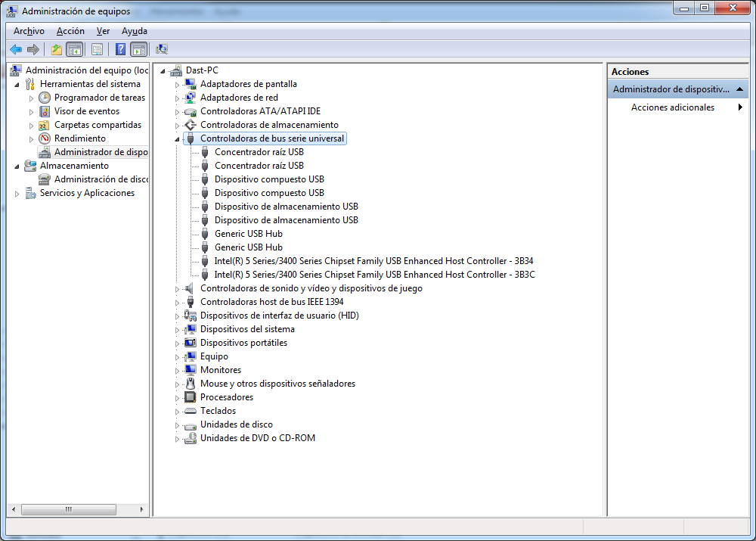Viewport: 756px width, 541px height.
Task: Toggle the console tree pane toolbar icon
Action: (x=74, y=49)
